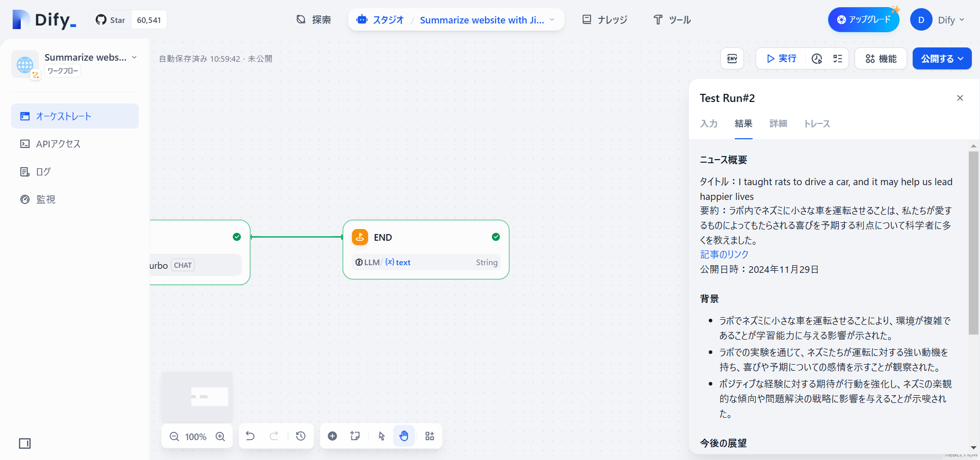Add a note to the canvas

click(355, 436)
